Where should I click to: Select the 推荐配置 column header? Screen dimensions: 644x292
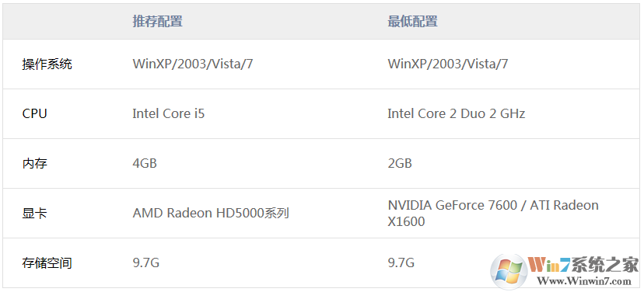157,21
